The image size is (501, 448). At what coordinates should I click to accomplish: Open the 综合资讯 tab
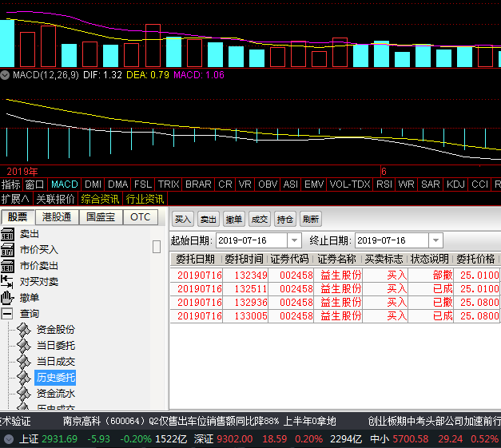(100, 200)
